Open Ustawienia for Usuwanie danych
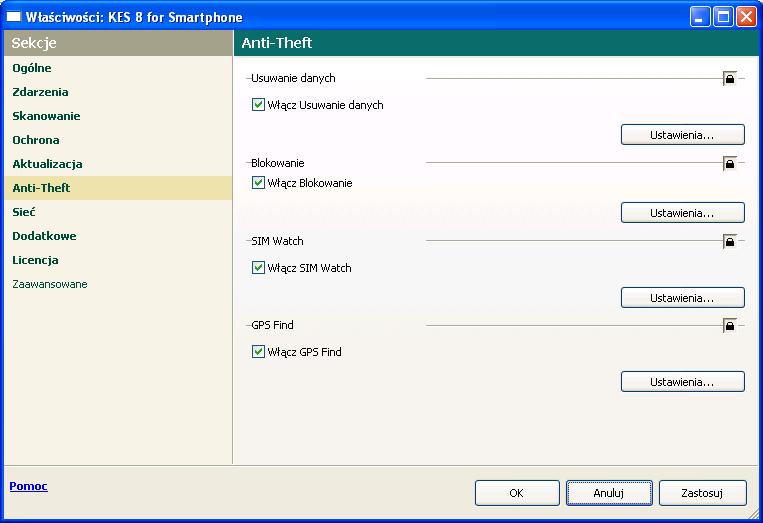 coord(683,135)
